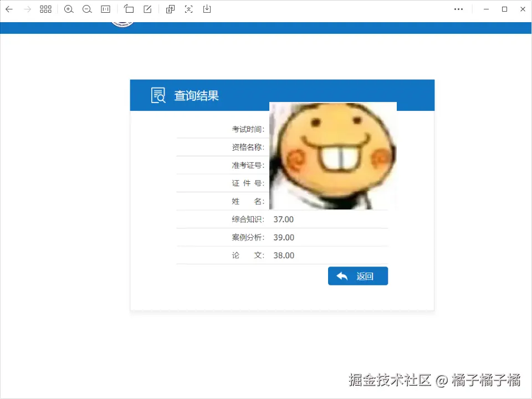This screenshot has width=532, height=399.
Task: Save the image with the download icon
Action: (207, 9)
